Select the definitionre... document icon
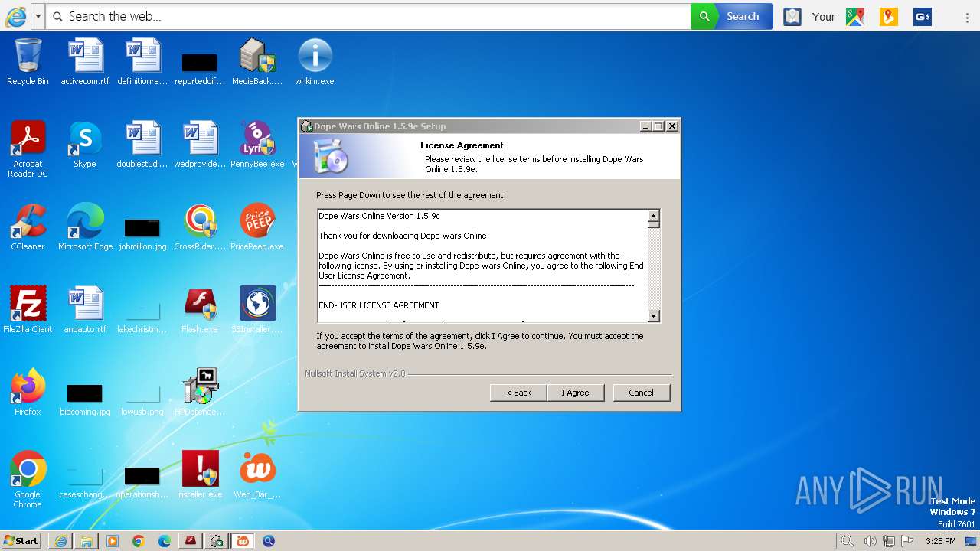The height and width of the screenshot is (551, 980). pos(142,61)
